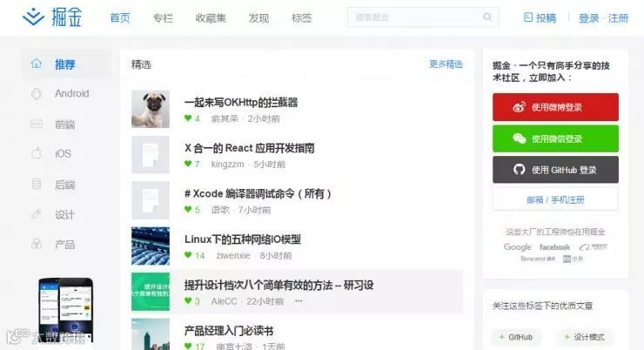Click the search magnifier icon
Screen dimensions: 644x350
point(487,17)
